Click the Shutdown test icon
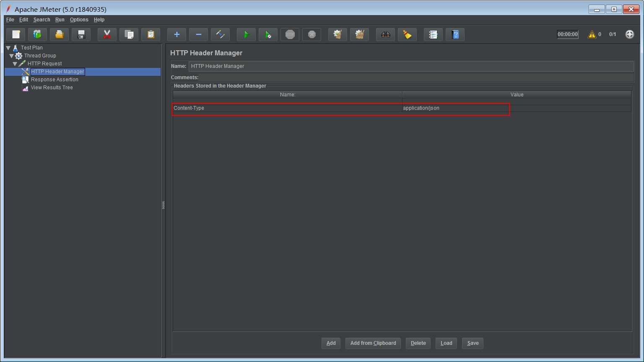This screenshot has width=644, height=362. pyautogui.click(x=312, y=34)
